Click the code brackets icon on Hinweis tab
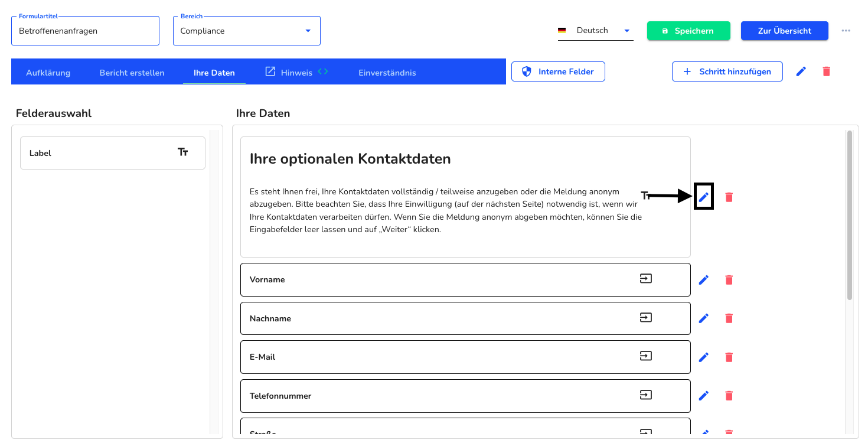The width and height of the screenshot is (868, 446). pos(322,71)
